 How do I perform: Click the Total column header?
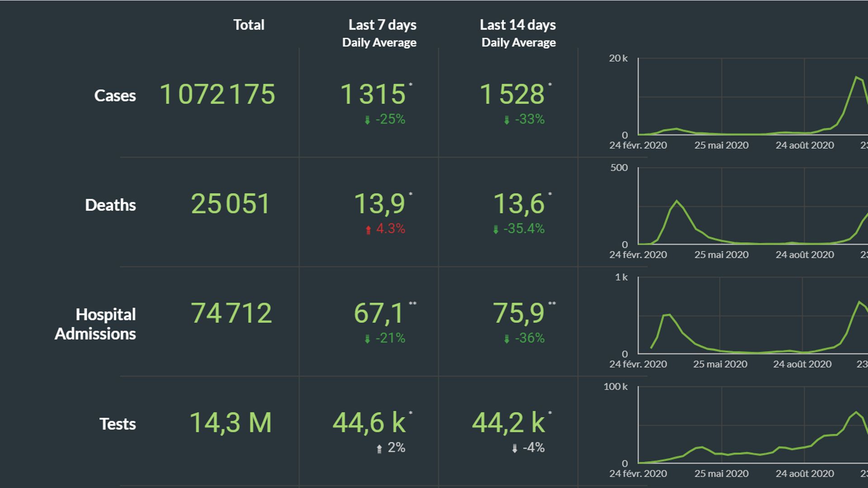click(249, 25)
